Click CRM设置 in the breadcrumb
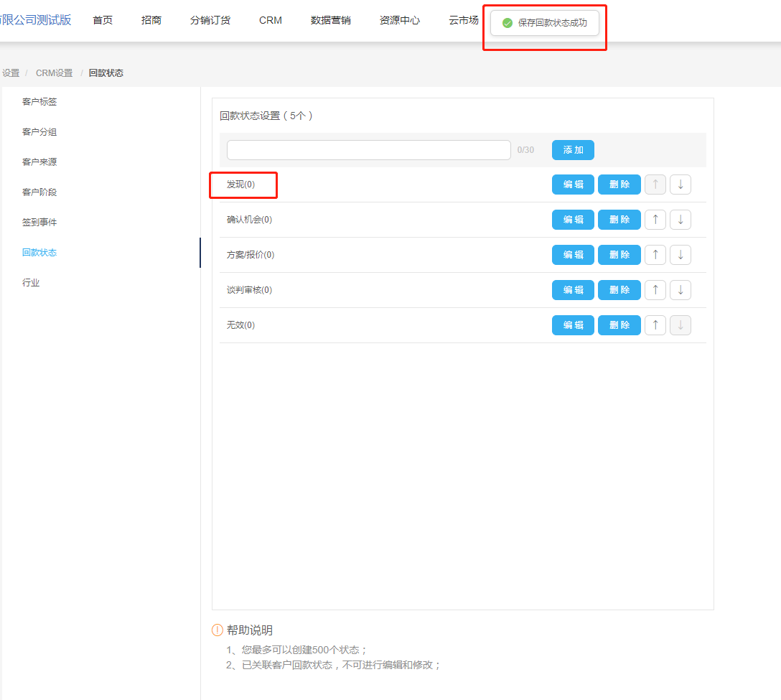The image size is (781, 700). point(55,73)
